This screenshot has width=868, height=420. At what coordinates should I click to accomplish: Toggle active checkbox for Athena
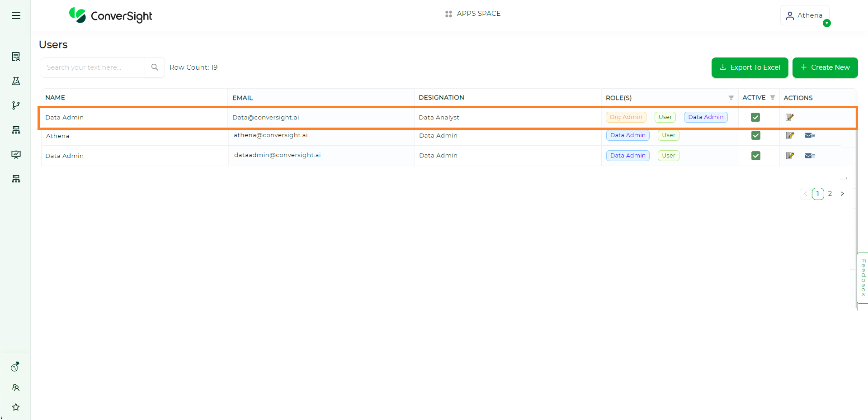755,135
